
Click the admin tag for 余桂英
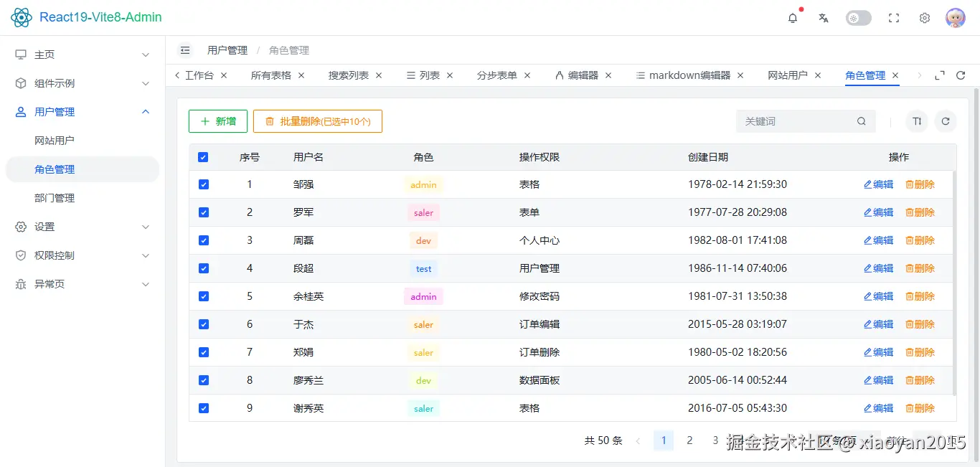click(423, 296)
